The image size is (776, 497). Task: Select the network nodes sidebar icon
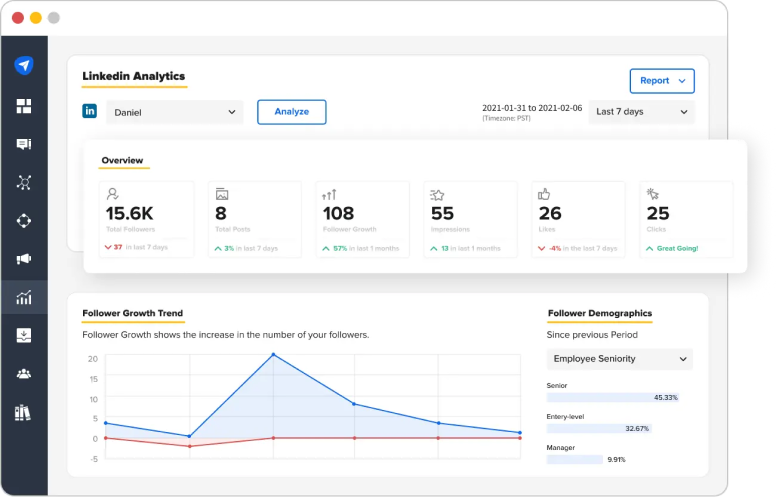(x=24, y=182)
